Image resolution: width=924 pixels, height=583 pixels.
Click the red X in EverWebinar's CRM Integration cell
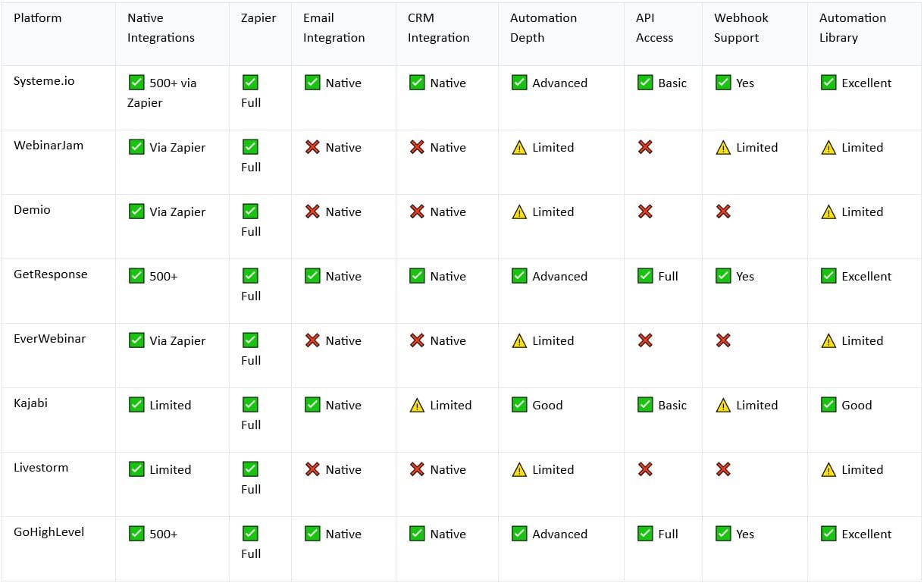(417, 340)
